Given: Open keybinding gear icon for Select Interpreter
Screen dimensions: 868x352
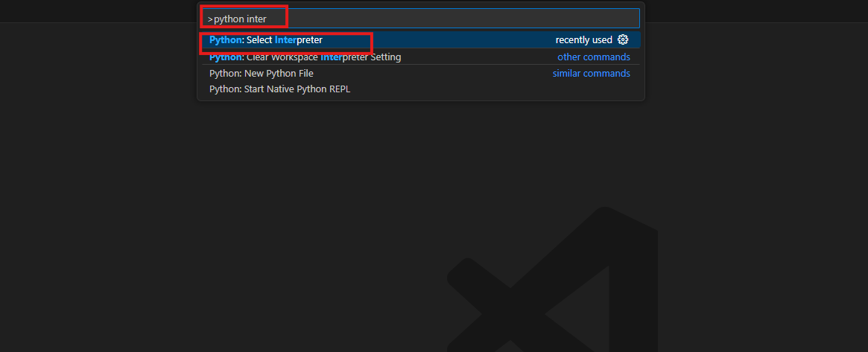Looking at the screenshot, I should click(623, 39).
